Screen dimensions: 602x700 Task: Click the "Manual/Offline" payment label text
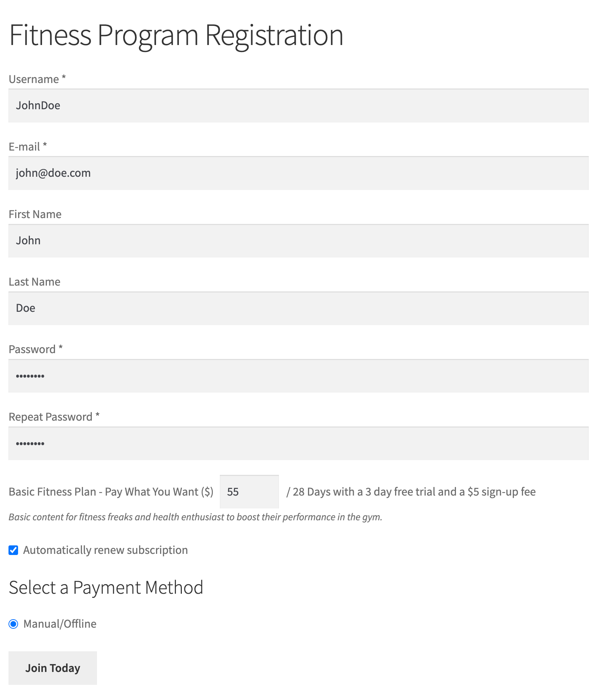click(x=60, y=624)
